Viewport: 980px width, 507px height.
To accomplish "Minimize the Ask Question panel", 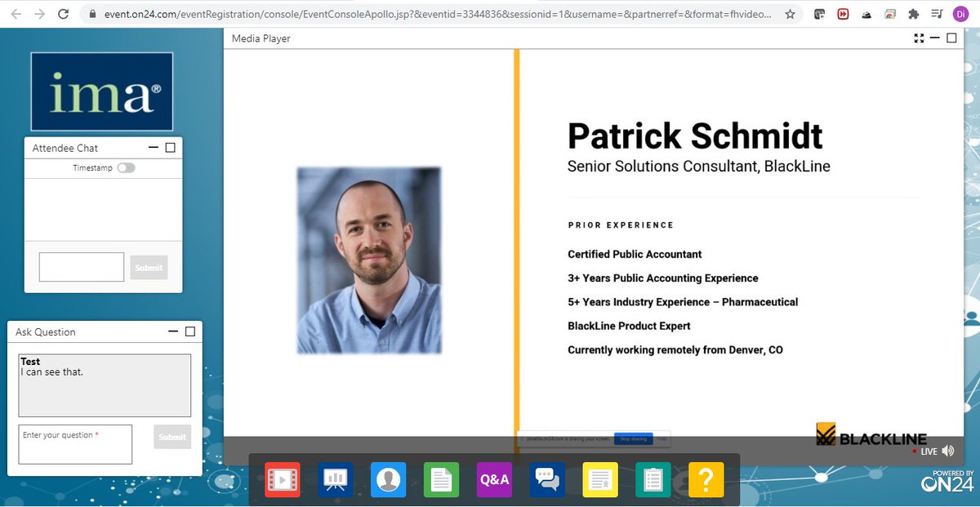I will pyautogui.click(x=173, y=331).
